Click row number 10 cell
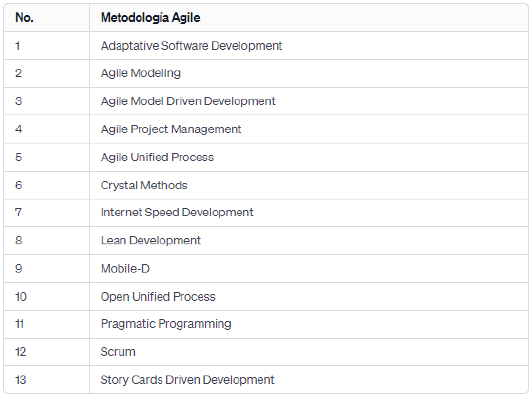The height and width of the screenshot is (396, 532). [x=21, y=297]
